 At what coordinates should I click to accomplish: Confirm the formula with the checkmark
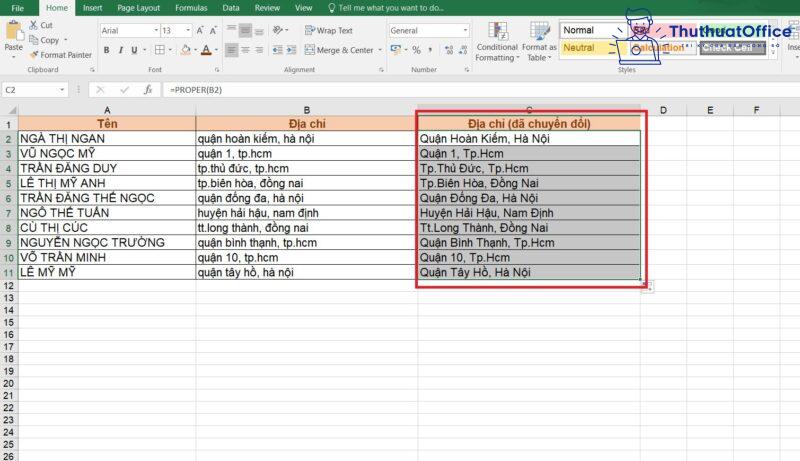124,90
